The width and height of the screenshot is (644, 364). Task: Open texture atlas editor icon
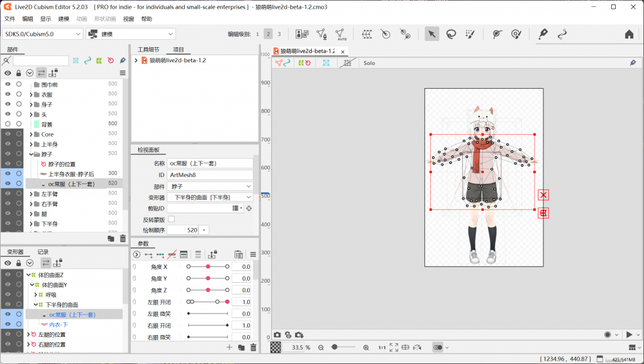pyautogui.click(x=302, y=34)
